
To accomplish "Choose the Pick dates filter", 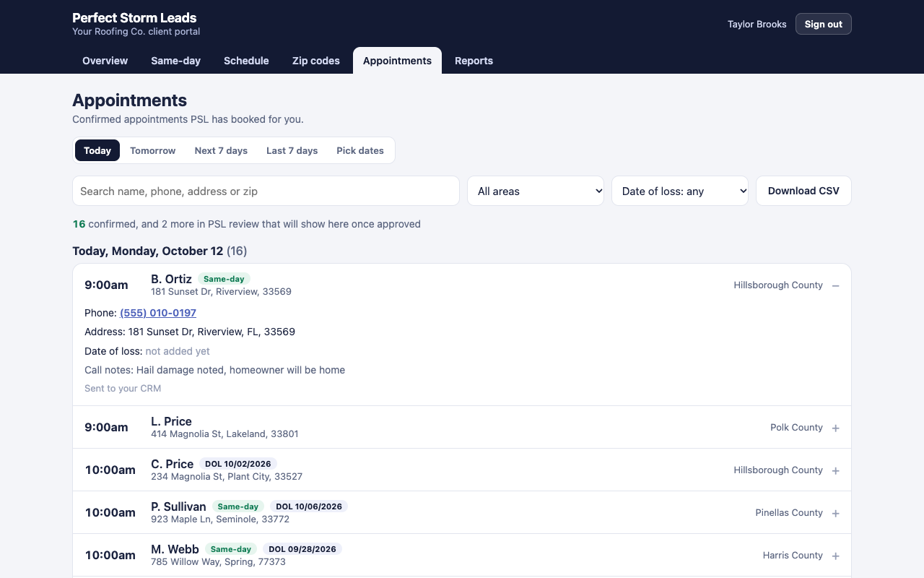I will click(360, 150).
